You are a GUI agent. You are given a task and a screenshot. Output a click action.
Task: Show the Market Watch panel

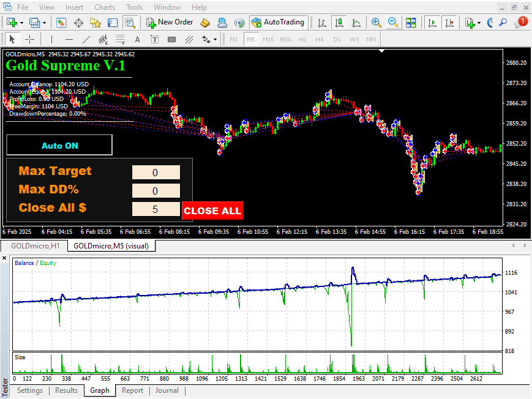click(61, 23)
